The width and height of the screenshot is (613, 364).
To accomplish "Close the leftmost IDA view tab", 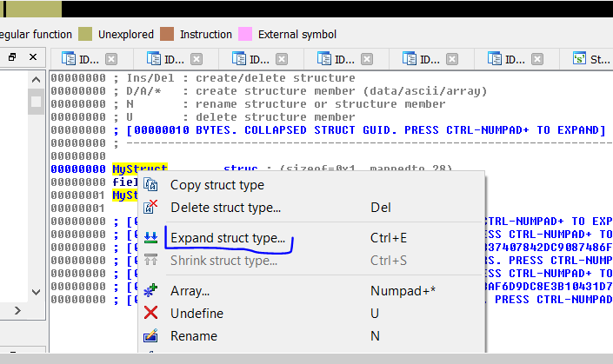I will click(x=111, y=60).
